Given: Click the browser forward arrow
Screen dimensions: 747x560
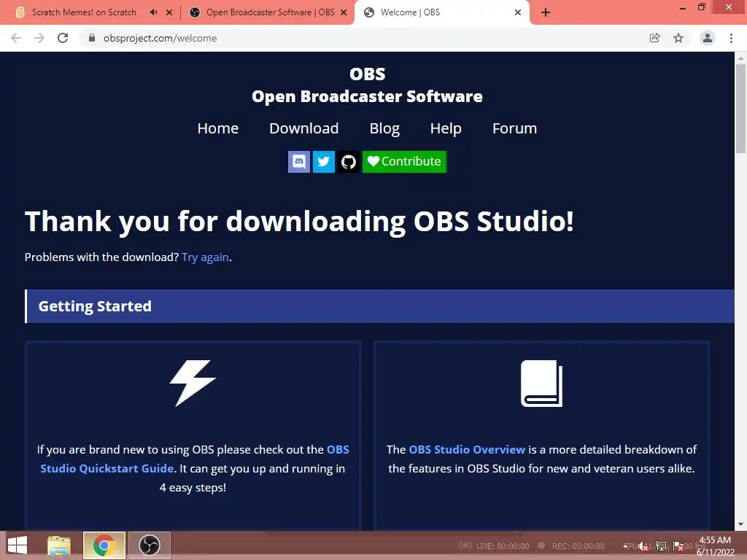Looking at the screenshot, I should 39,38.
